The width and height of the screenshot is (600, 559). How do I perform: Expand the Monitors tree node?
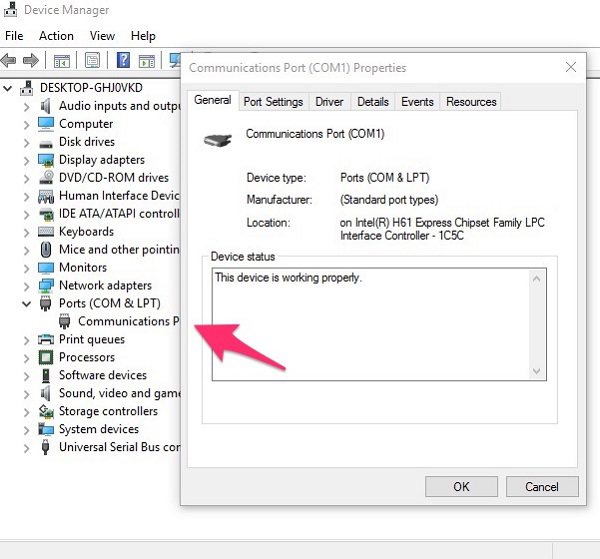click(27, 268)
